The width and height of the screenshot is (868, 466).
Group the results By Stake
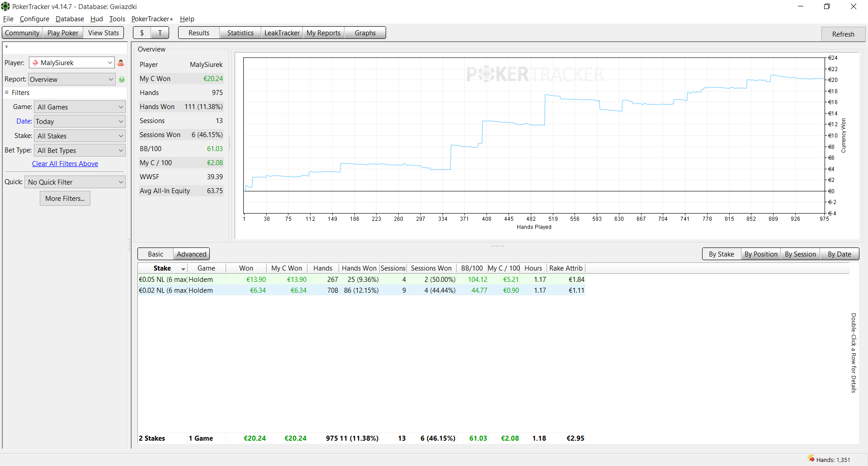tap(722, 254)
